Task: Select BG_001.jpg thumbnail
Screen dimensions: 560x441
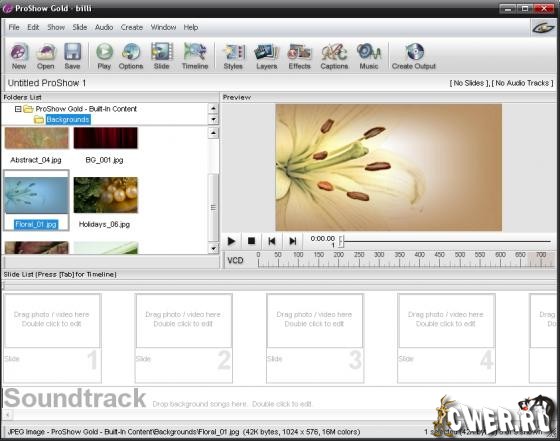Action: (105, 138)
